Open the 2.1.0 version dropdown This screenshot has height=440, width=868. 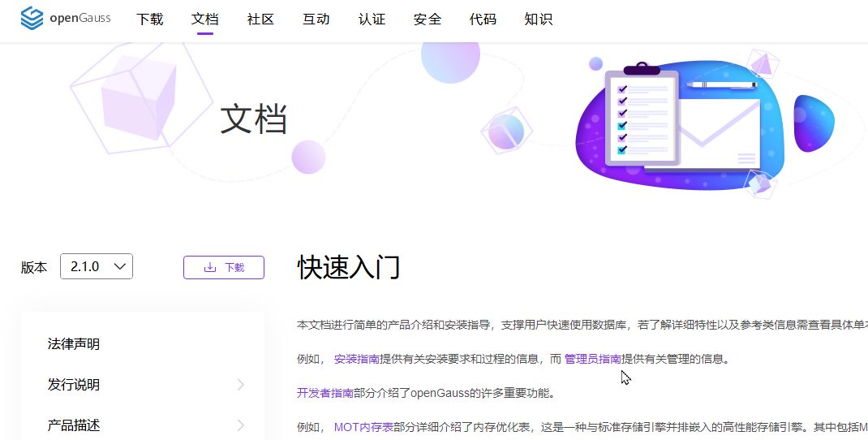[x=97, y=266]
